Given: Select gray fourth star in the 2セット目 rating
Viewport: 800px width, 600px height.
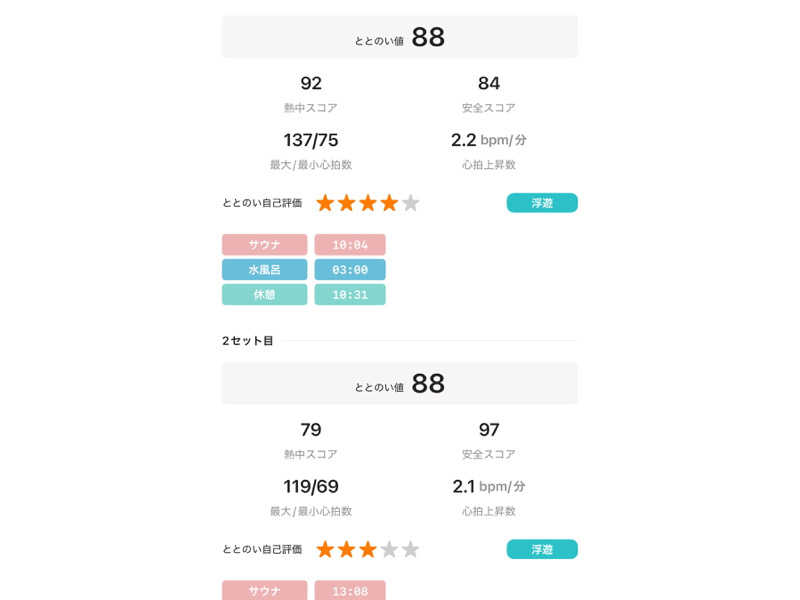Looking at the screenshot, I should click(389, 549).
